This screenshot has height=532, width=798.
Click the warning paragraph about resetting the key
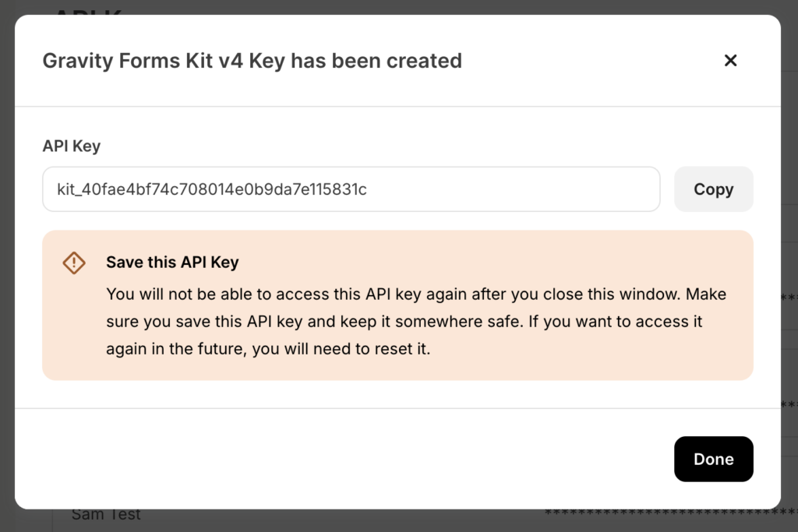pos(415,321)
